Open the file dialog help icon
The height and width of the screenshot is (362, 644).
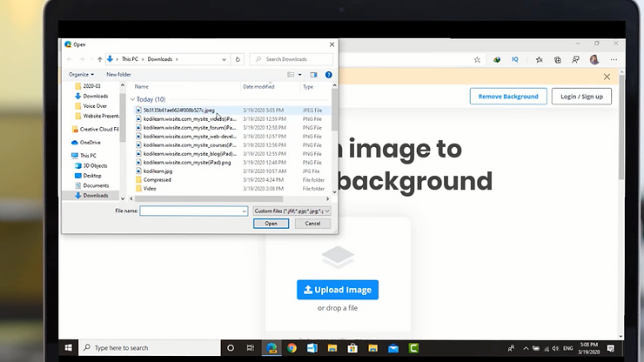(329, 75)
